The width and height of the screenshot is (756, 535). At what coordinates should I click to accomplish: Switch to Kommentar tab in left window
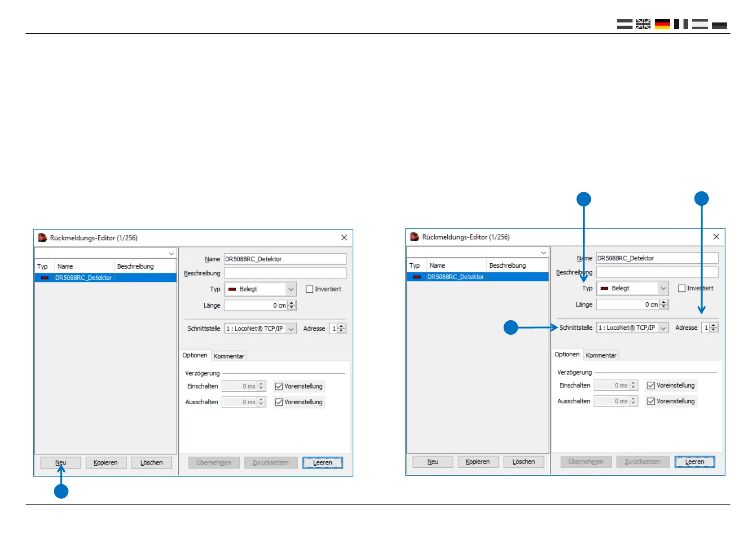[229, 356]
